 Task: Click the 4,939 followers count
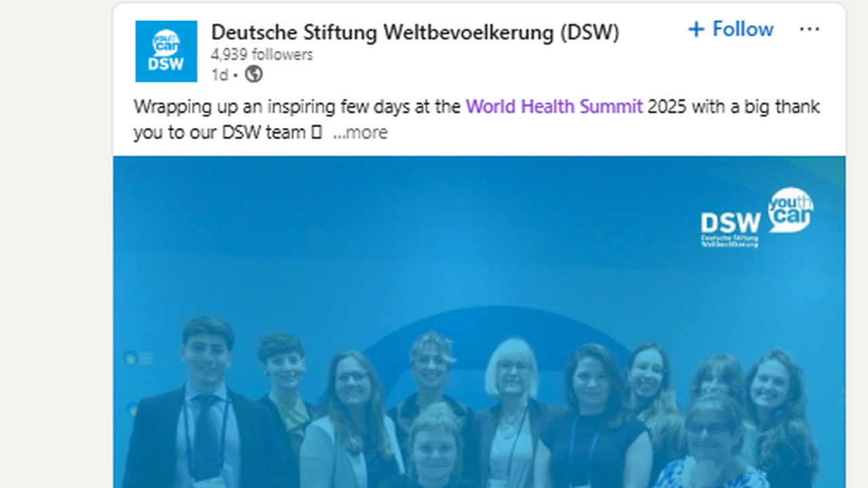click(x=262, y=55)
